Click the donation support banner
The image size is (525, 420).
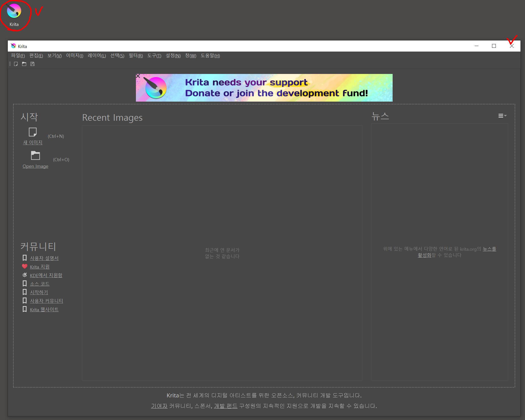(x=264, y=88)
